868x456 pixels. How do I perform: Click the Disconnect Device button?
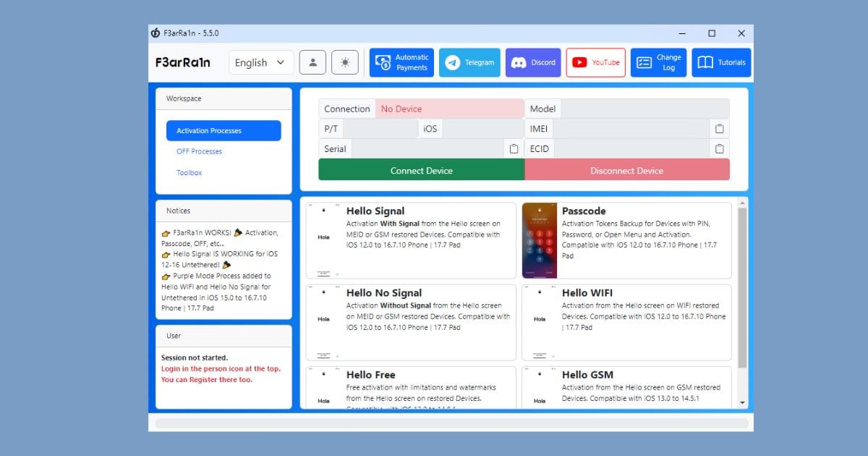tap(627, 170)
